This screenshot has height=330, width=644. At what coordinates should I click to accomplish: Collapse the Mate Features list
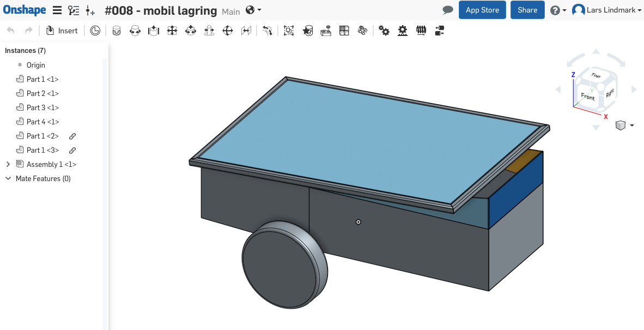[8, 178]
